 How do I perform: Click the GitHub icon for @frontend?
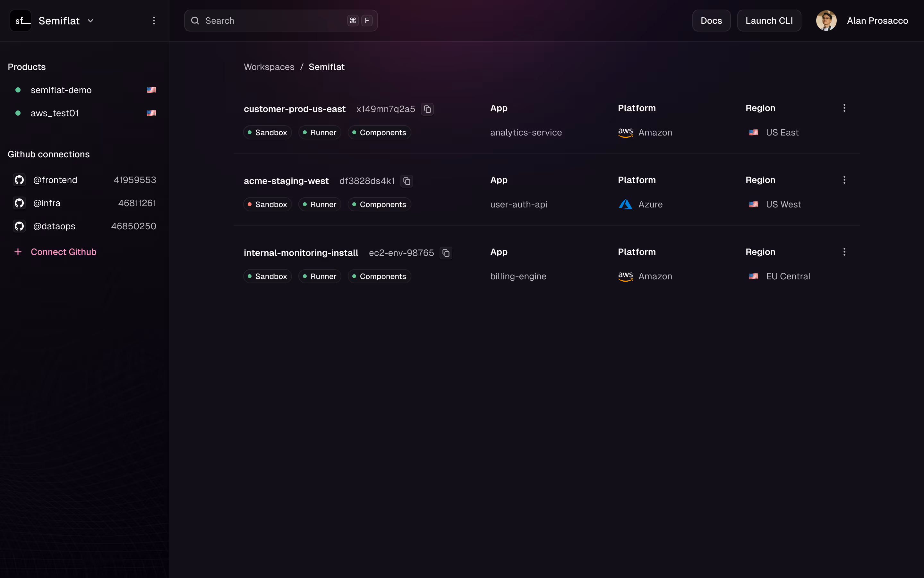click(x=20, y=180)
